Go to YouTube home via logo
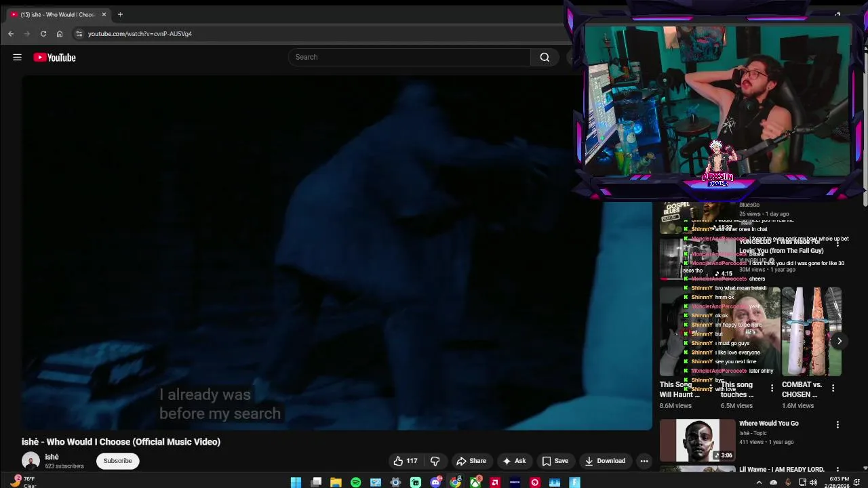 coord(54,58)
